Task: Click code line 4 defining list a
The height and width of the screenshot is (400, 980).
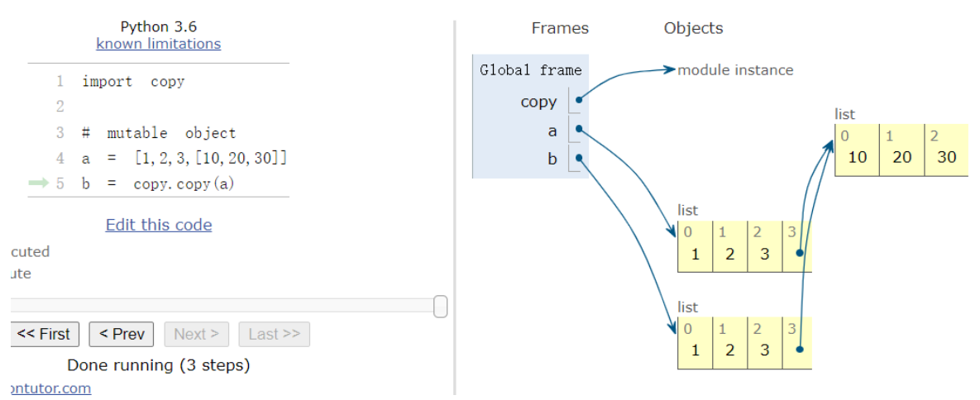Action: (184, 158)
